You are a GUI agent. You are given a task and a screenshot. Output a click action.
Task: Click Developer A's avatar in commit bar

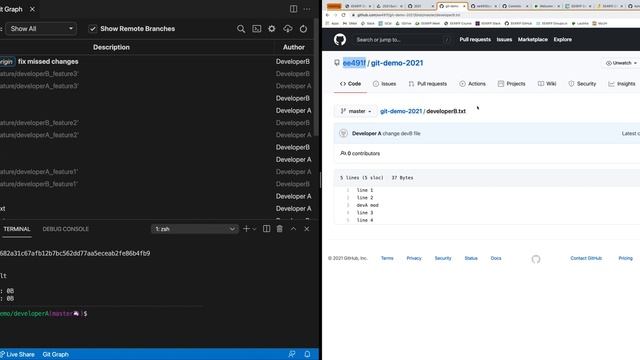tap(343, 133)
